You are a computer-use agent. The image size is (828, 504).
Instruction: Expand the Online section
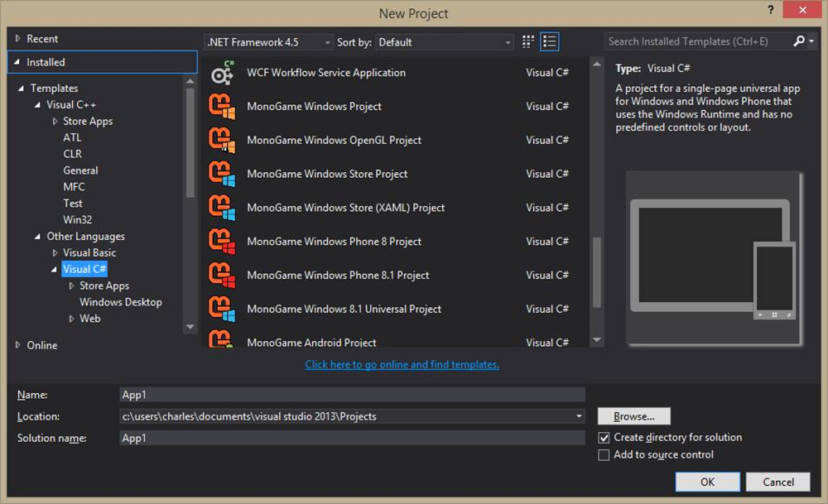tap(17, 345)
